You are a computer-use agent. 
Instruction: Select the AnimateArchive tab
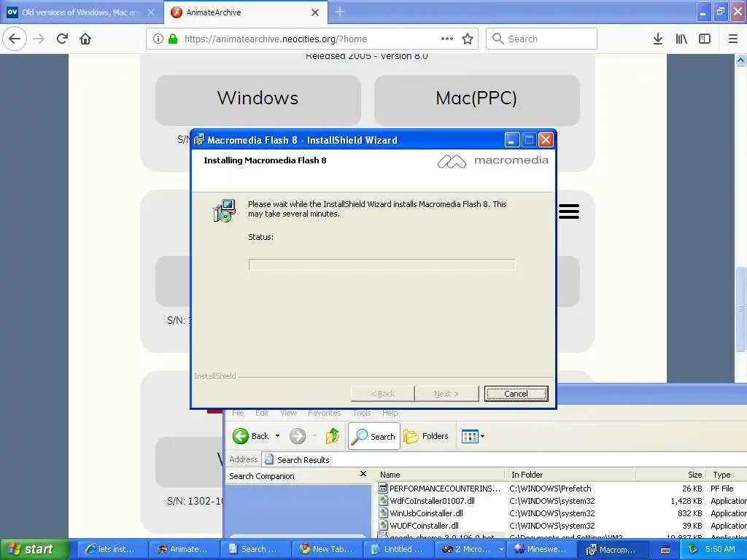pyautogui.click(x=245, y=12)
